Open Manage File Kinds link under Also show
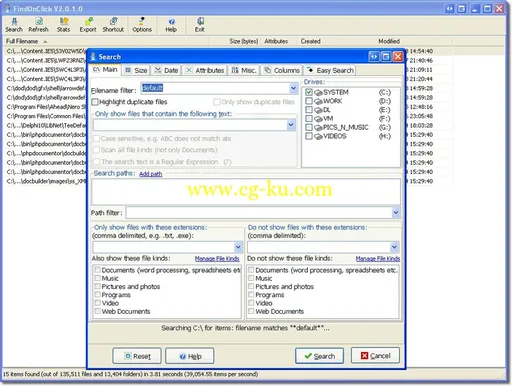 217,259
